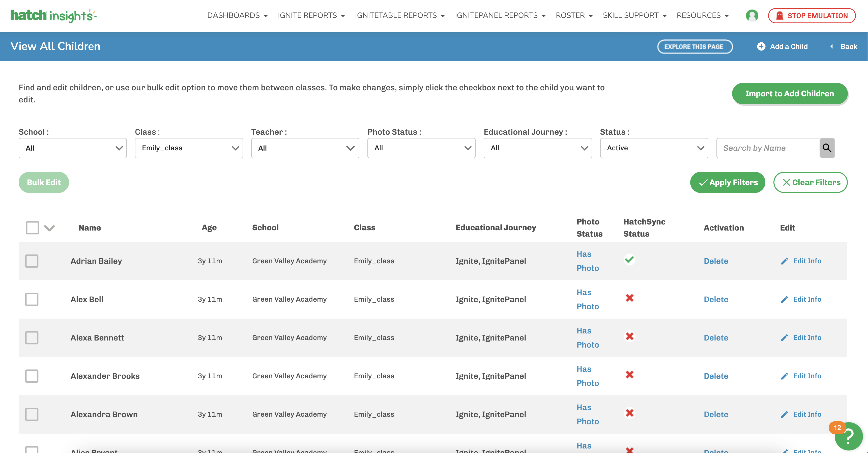
Task: Toggle the select-all checkbox in table header
Action: coord(32,228)
